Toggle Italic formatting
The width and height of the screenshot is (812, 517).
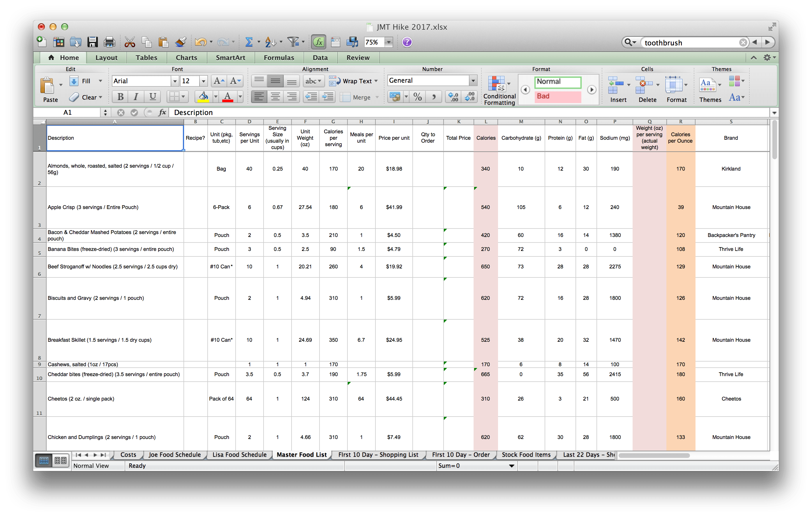(x=136, y=97)
